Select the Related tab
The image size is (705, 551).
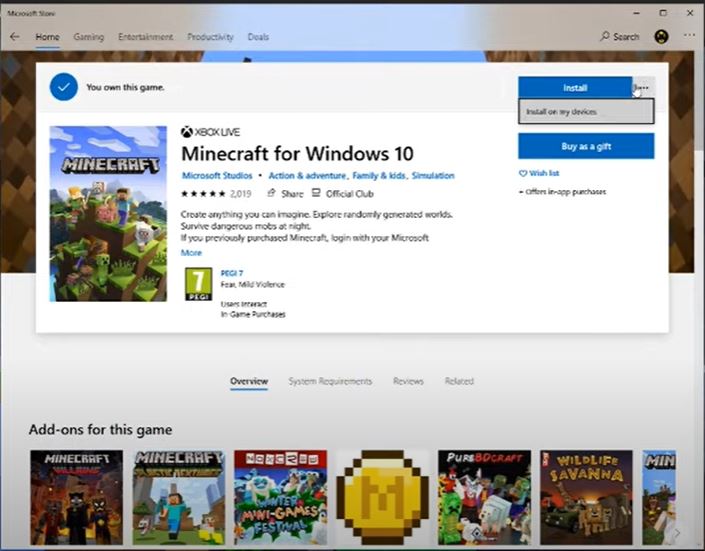click(x=459, y=381)
